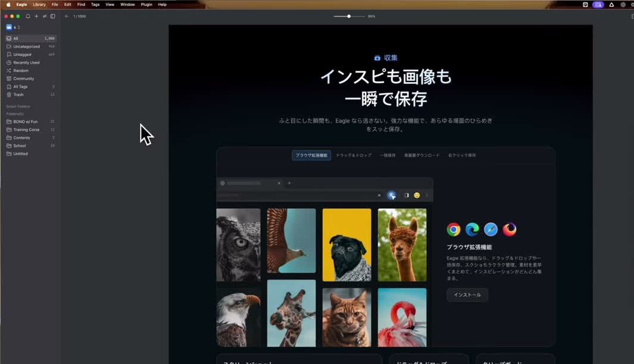The width and height of the screenshot is (634, 364).
Task: Click the Eagle extension icon in mock browser
Action: pyautogui.click(x=392, y=196)
